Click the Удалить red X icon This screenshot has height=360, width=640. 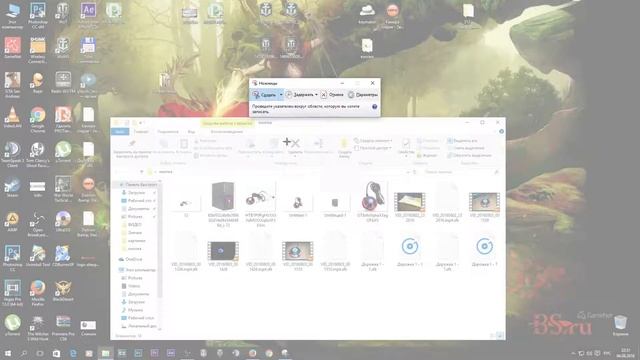click(296, 144)
